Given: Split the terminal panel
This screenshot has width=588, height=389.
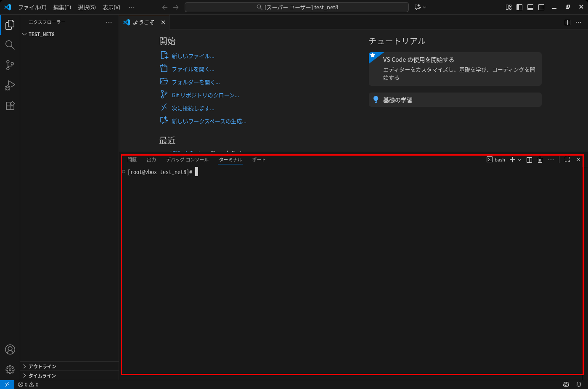Looking at the screenshot, I should (529, 160).
